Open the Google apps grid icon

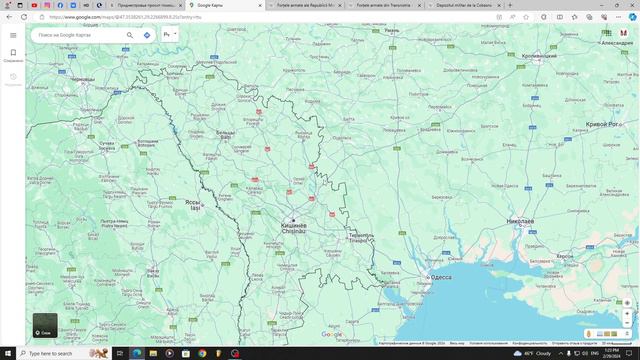(x=608, y=33)
